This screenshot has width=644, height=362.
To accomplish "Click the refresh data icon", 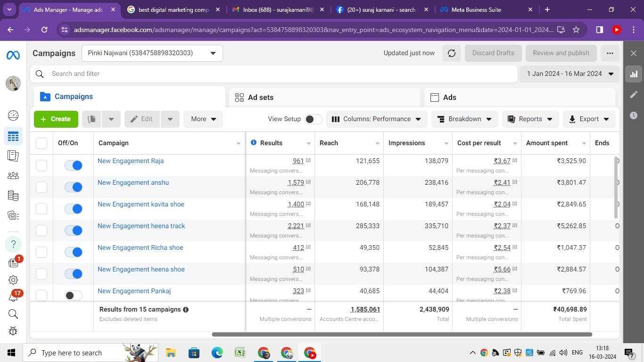I will click(451, 53).
